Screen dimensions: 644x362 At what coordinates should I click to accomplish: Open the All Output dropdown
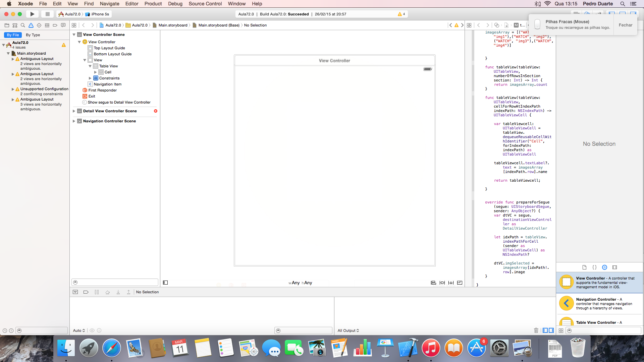(x=348, y=330)
